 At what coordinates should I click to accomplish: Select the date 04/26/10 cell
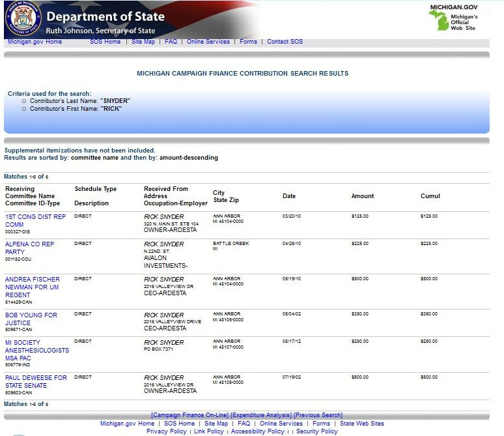(x=292, y=244)
